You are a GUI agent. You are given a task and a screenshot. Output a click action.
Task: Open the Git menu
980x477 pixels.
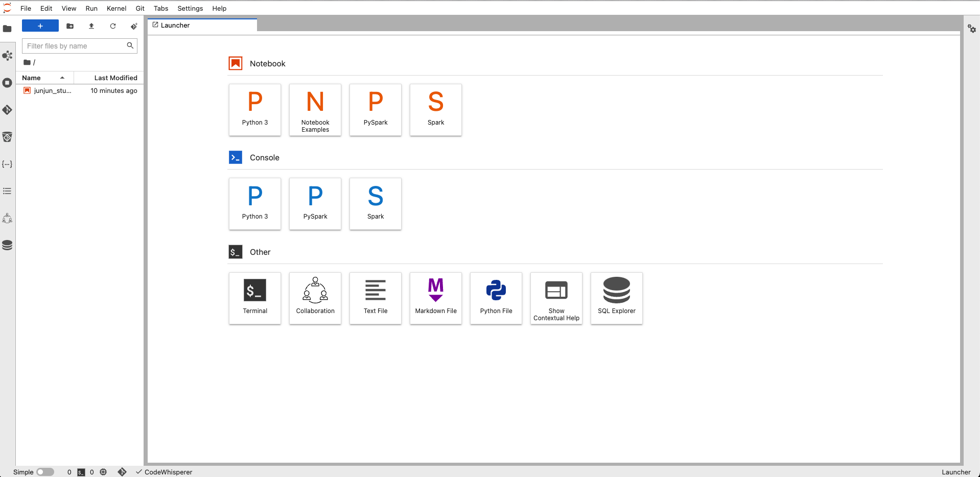140,8
